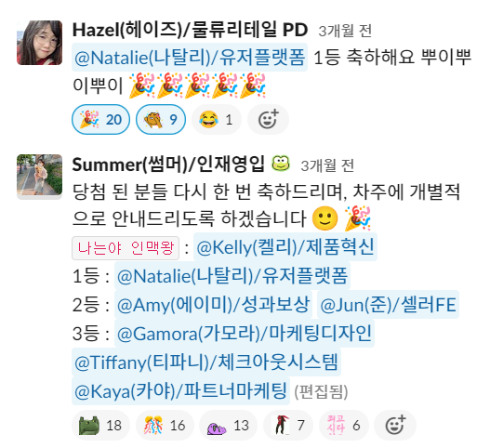Open Summer's profile avatar

39,176
